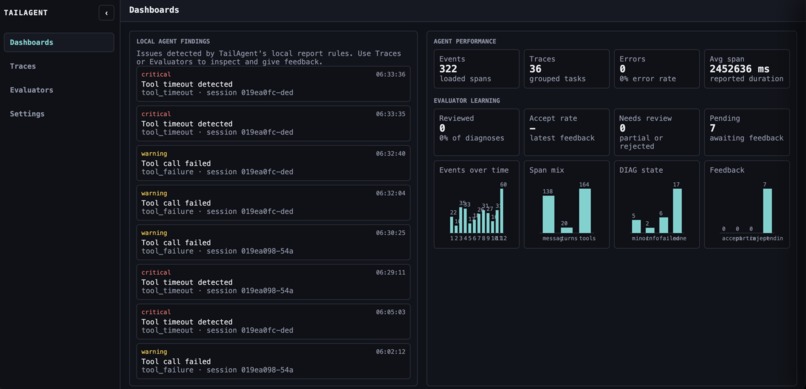
Task: Click the Span mix chart
Action: [x=566, y=205]
